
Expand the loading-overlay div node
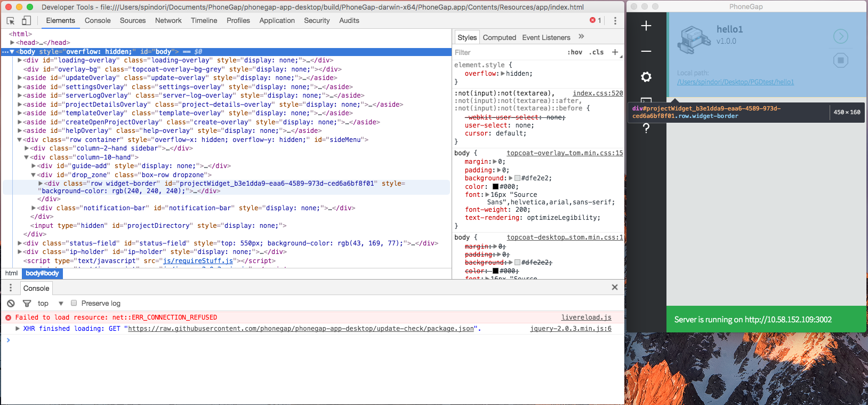click(20, 60)
